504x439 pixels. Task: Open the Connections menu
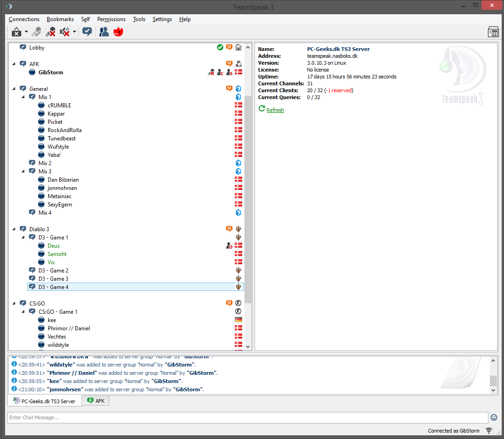point(24,19)
